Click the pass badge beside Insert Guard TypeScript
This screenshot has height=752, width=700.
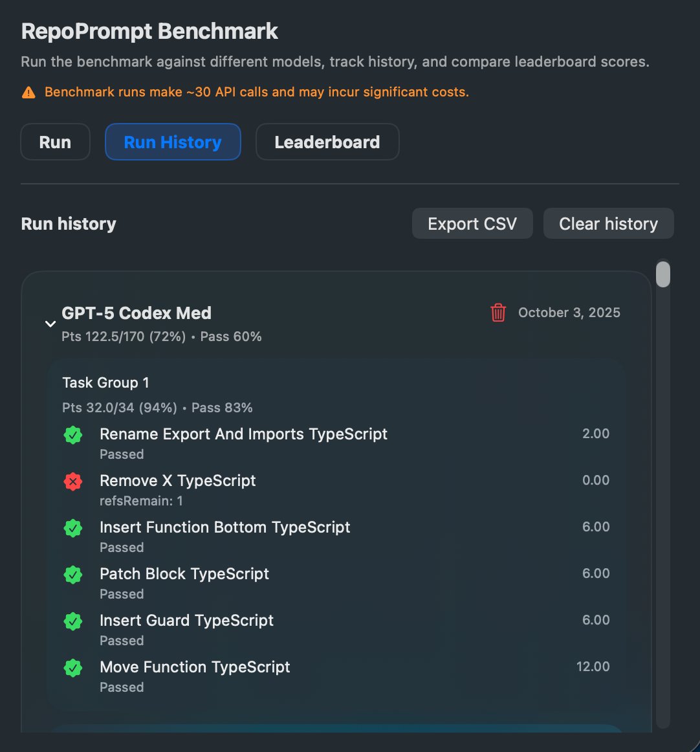[x=72, y=621]
